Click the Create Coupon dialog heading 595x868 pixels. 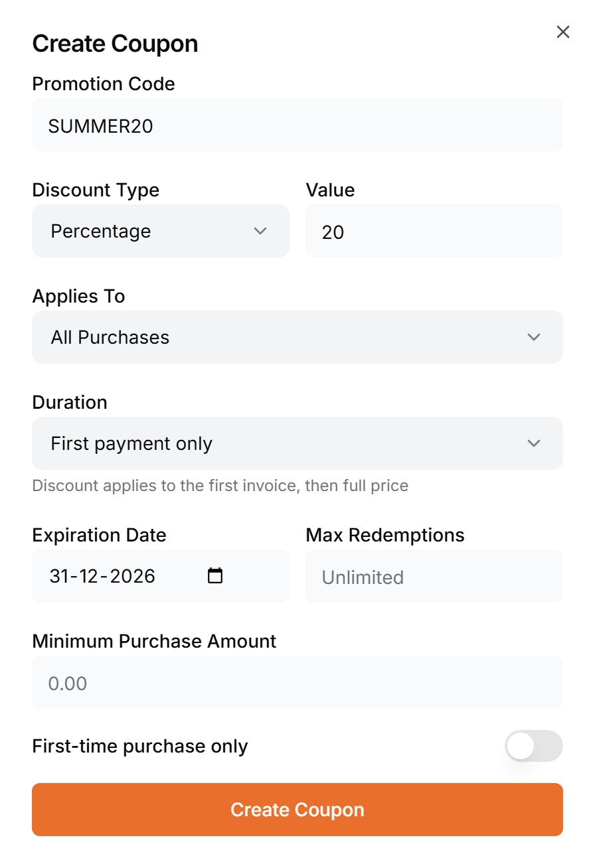(115, 44)
